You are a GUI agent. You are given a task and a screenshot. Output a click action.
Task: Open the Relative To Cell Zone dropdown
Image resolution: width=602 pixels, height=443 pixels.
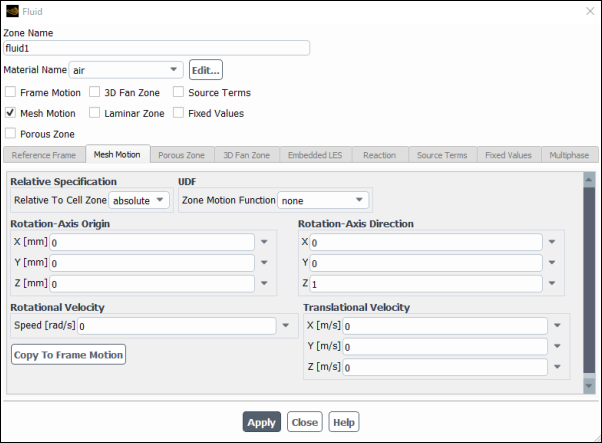point(139,200)
